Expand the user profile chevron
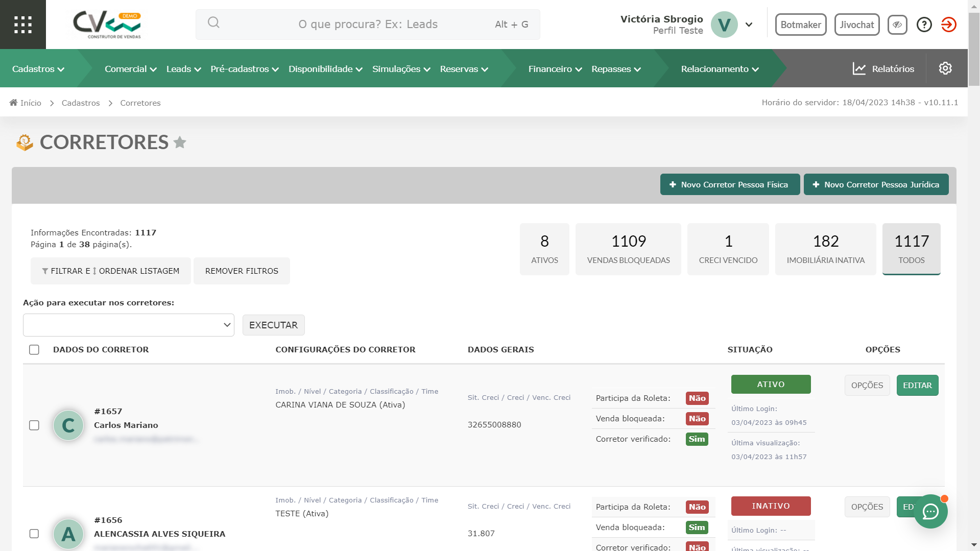Image resolution: width=980 pixels, height=551 pixels. click(749, 25)
